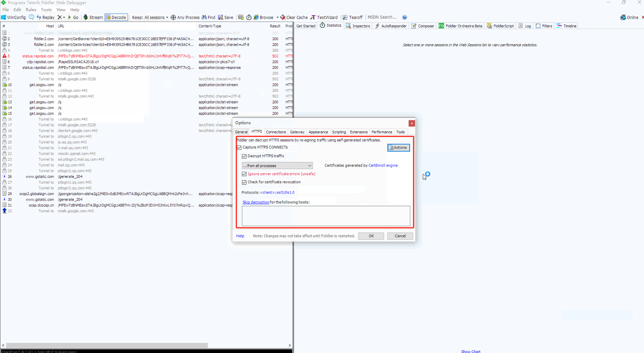Toggle Decrypt HTTPS traffic checkbox
This screenshot has width=644, height=353.
click(x=244, y=156)
